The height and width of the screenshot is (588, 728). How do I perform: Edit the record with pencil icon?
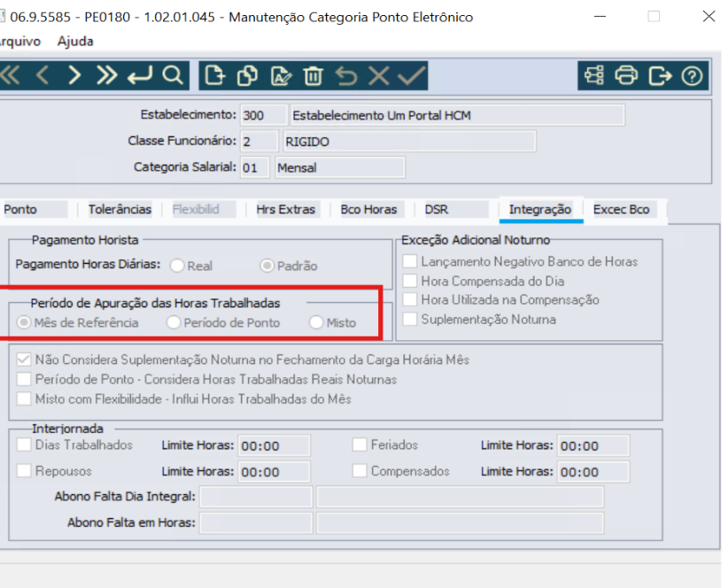pyautogui.click(x=281, y=75)
